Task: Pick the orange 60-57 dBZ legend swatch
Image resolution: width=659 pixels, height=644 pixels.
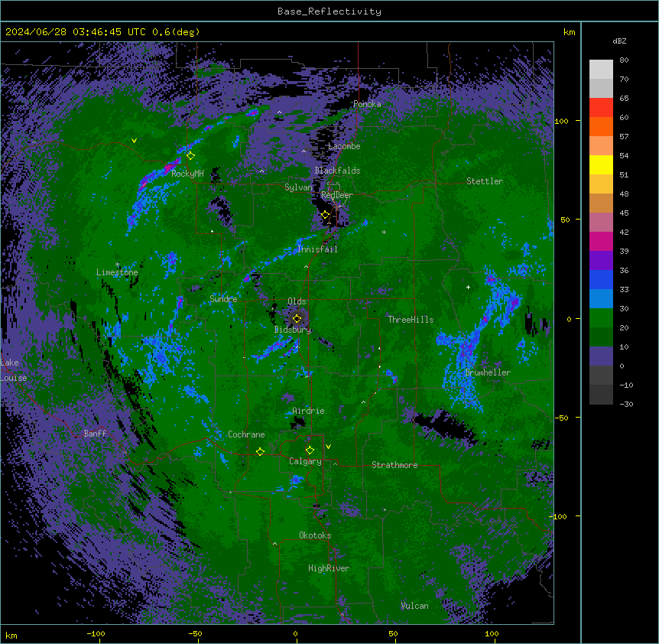Action: [x=601, y=126]
